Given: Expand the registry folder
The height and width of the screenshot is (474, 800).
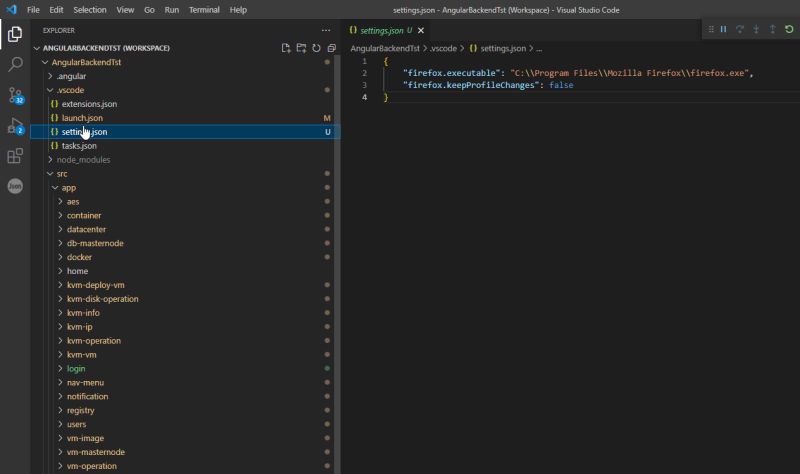Looking at the screenshot, I should (x=60, y=410).
